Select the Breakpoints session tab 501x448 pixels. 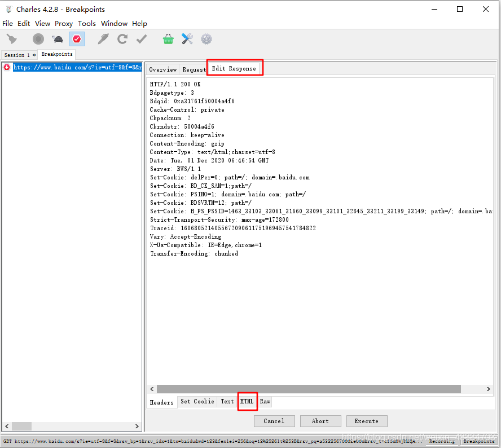click(57, 54)
